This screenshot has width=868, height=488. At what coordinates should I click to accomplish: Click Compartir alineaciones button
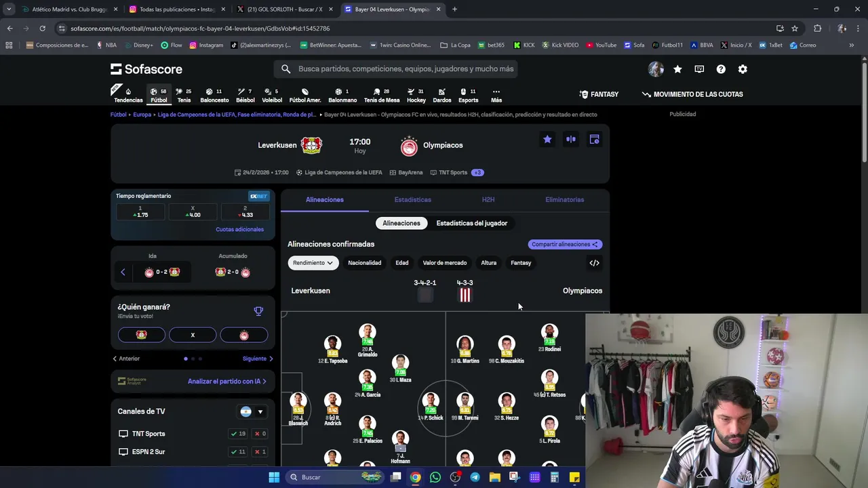tap(565, 245)
